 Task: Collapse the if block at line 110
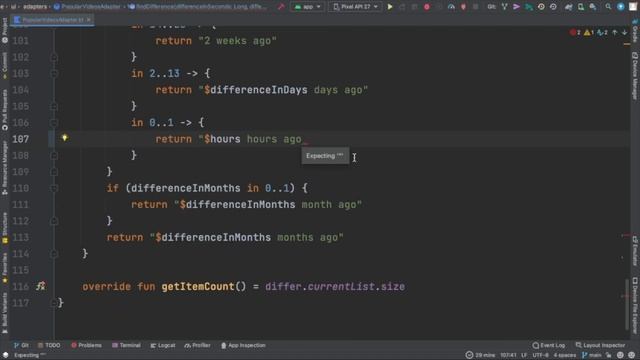click(x=54, y=188)
